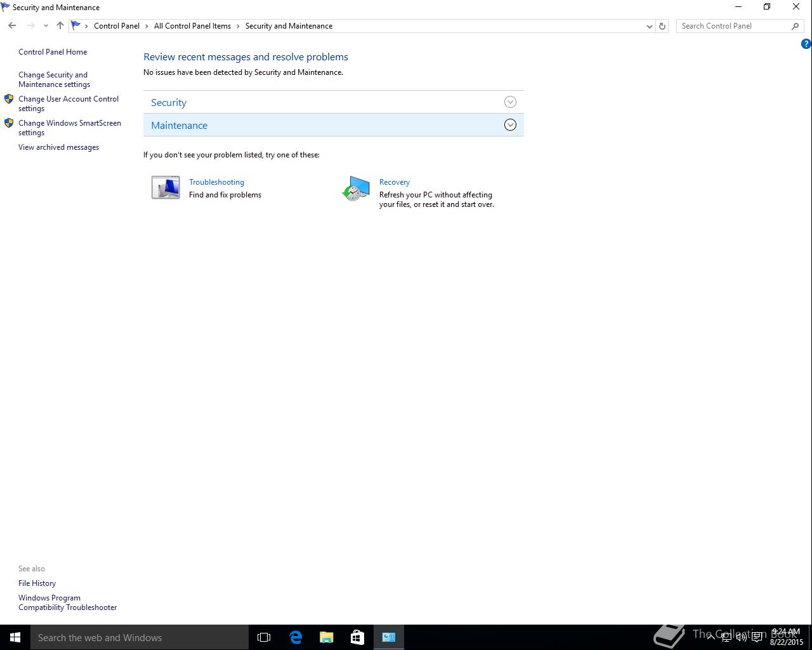Click the shield icon beside User Account Control
The height and width of the screenshot is (650, 812).
click(9, 99)
